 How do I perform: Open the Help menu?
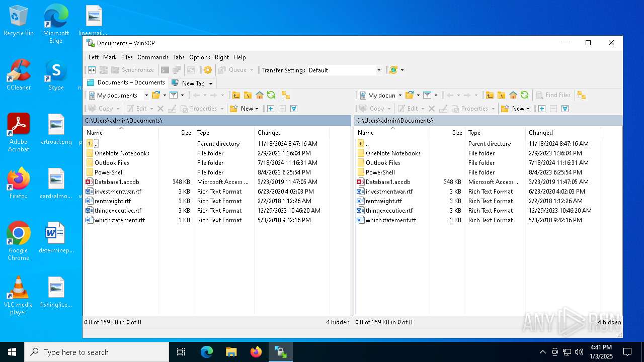click(239, 57)
